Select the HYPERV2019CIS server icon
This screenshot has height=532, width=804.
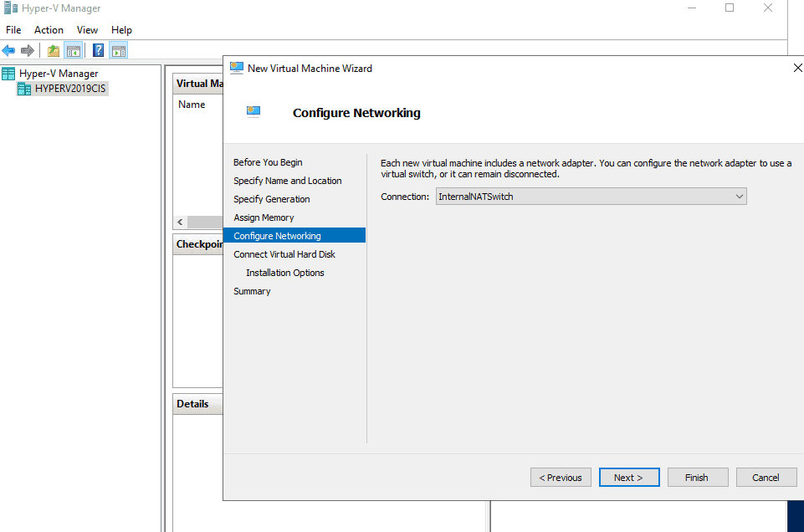click(x=26, y=88)
